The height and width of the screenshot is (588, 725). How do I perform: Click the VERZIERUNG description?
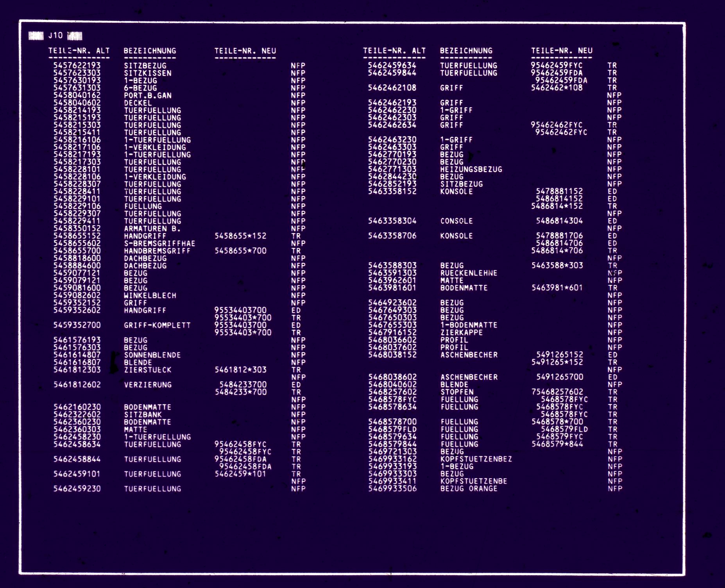click(148, 385)
